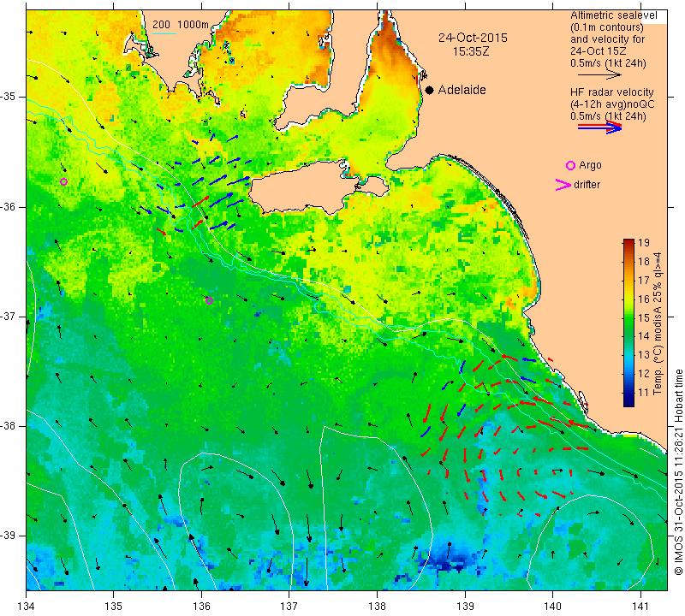Click the IMOS copyright timestamp text
Screen dimensions: 685x616
[678, 471]
